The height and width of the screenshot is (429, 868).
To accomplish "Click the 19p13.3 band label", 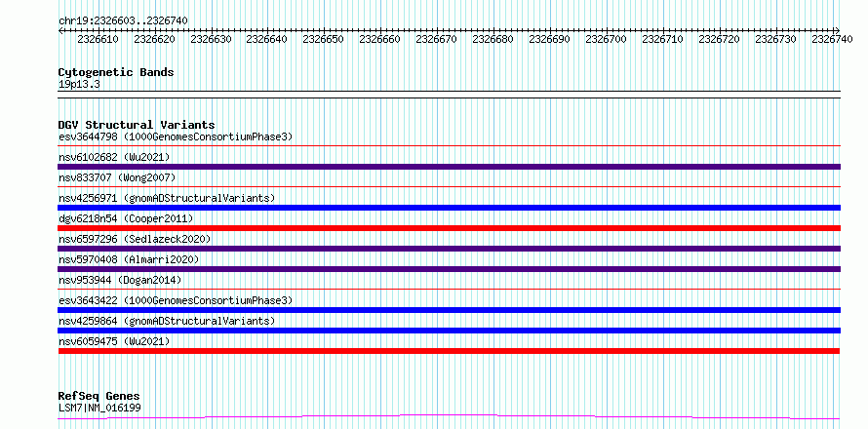I will coord(79,85).
